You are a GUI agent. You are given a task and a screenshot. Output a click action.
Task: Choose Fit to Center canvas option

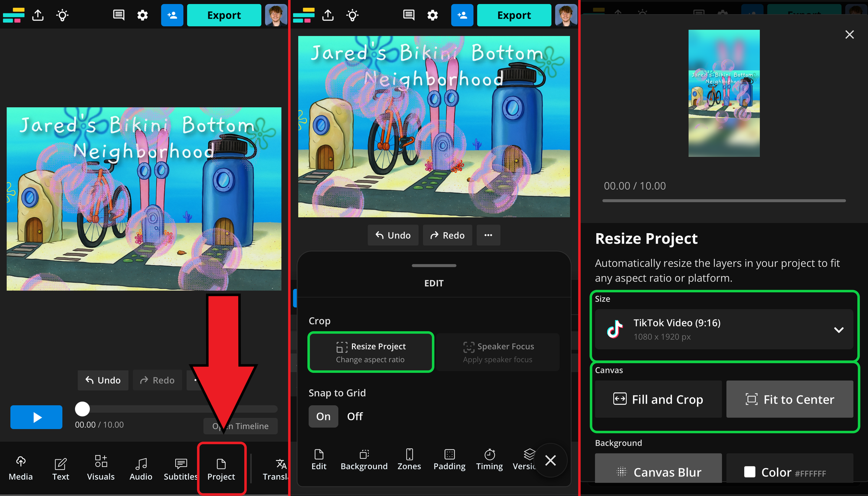pos(789,399)
